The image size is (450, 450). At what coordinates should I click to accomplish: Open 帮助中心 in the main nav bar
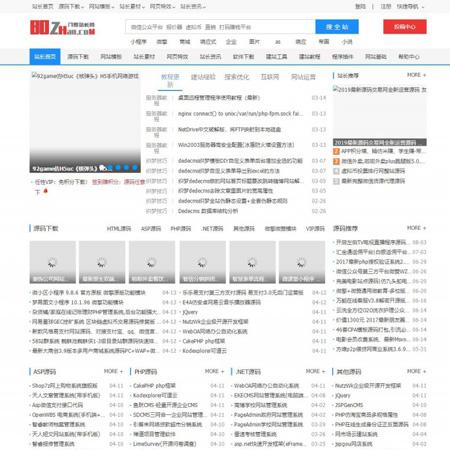[x=409, y=57]
